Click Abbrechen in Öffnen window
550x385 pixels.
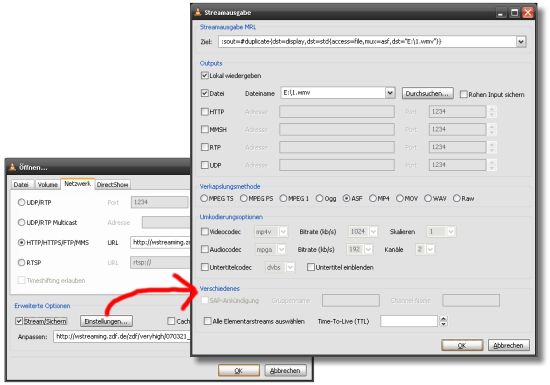(286, 370)
